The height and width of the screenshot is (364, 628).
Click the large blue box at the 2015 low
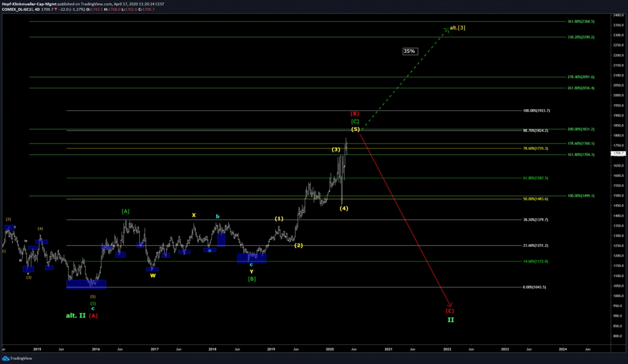(x=86, y=284)
